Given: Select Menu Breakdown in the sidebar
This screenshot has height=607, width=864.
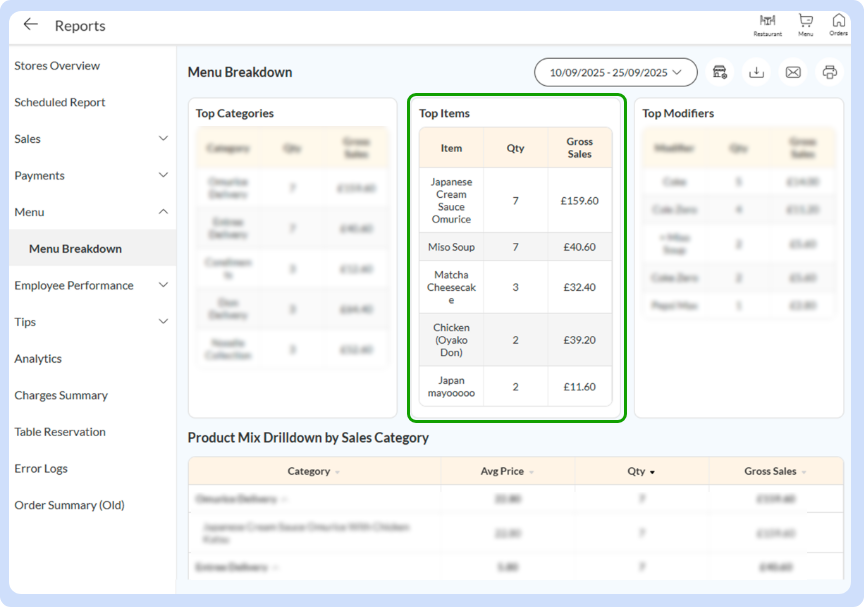Looking at the screenshot, I should 75,249.
